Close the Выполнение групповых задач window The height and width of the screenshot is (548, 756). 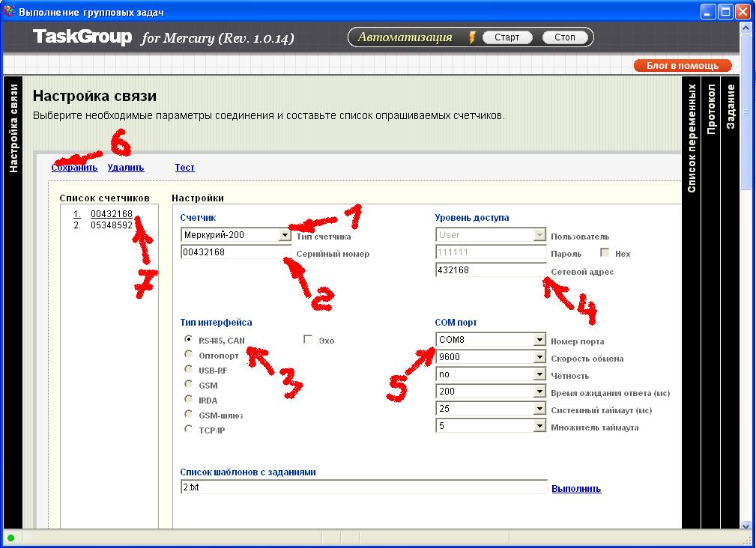tap(743, 11)
